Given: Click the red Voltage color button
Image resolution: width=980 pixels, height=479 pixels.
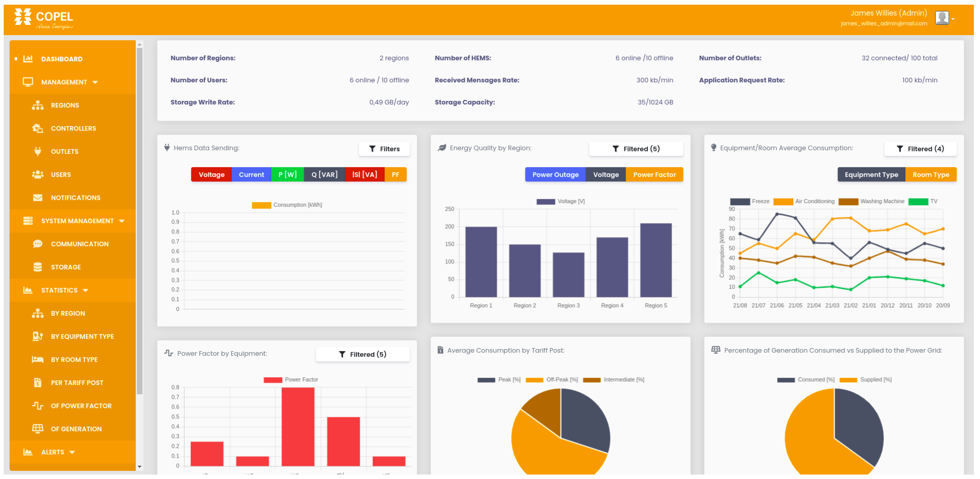Looking at the screenshot, I should click(x=211, y=175).
